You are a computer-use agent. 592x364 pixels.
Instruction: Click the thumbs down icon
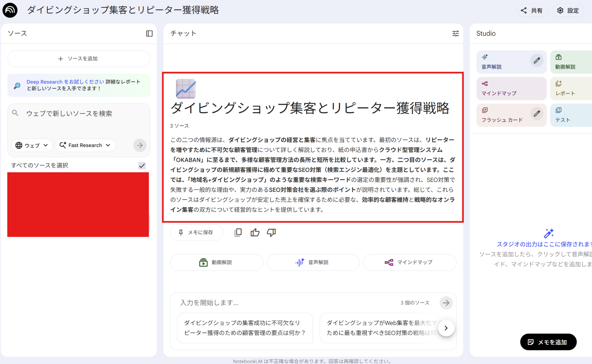tap(271, 233)
